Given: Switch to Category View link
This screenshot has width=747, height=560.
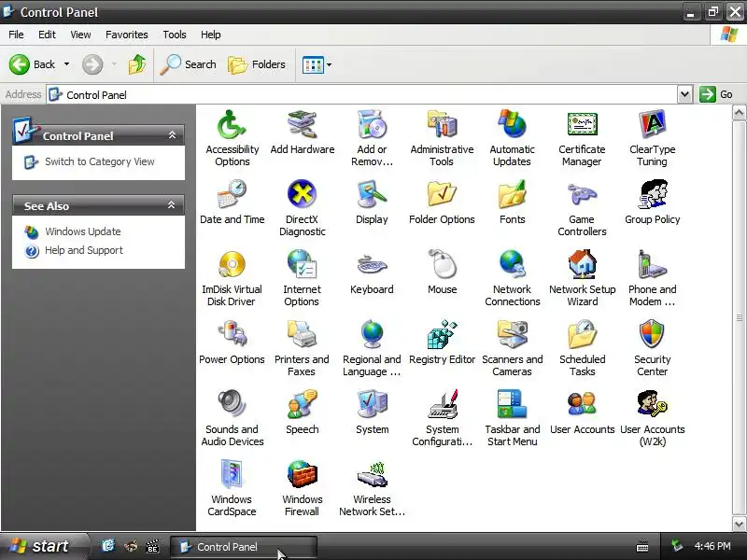Looking at the screenshot, I should [x=100, y=161].
